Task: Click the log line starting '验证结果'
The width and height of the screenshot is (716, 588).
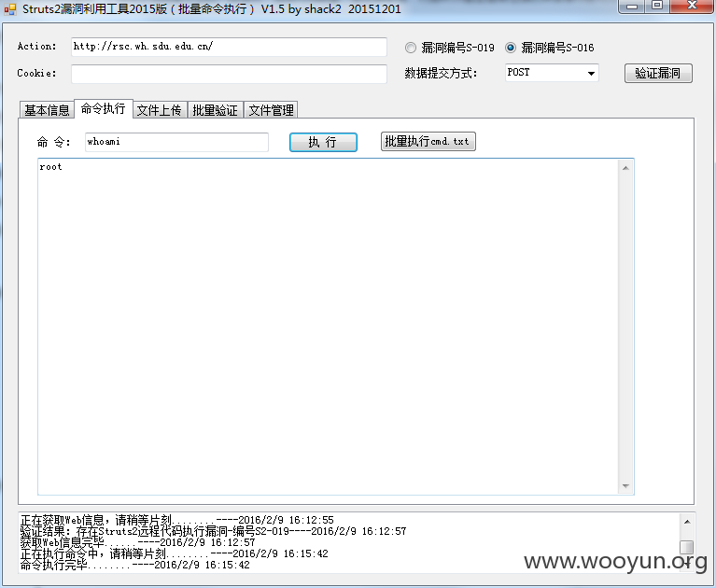Action: tap(213, 531)
